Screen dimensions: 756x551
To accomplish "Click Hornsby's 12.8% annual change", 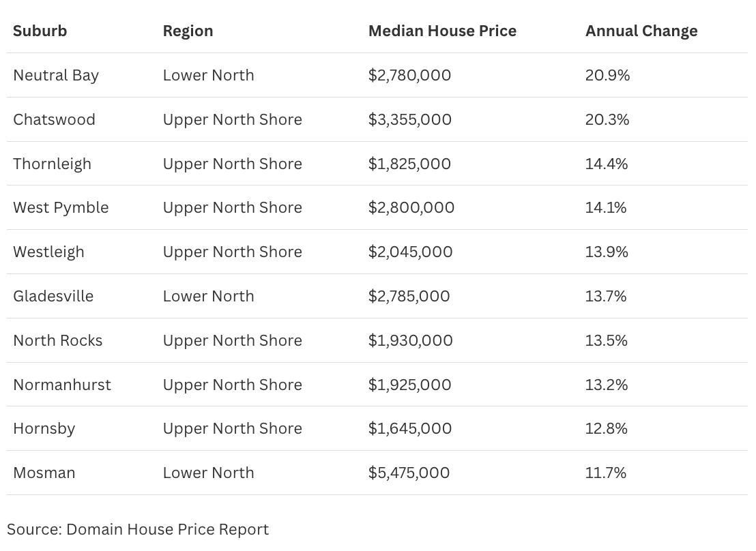I will [x=606, y=428].
